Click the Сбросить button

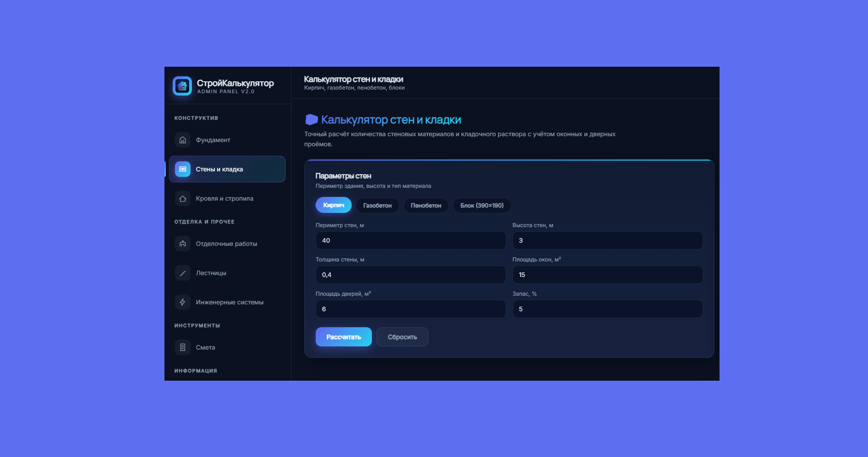click(x=402, y=337)
